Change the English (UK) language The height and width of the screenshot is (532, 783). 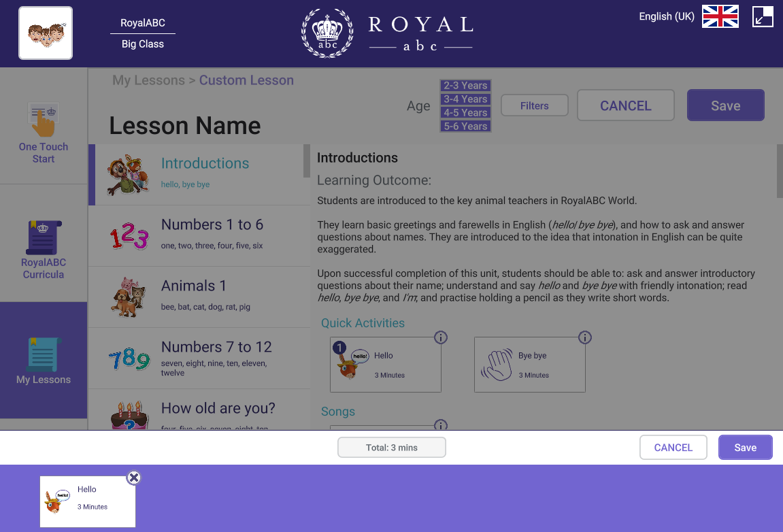coord(667,16)
